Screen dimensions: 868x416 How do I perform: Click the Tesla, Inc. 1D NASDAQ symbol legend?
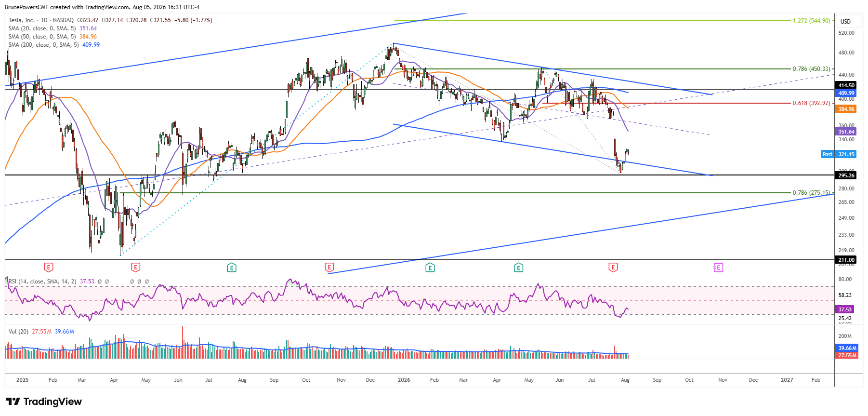pos(41,20)
